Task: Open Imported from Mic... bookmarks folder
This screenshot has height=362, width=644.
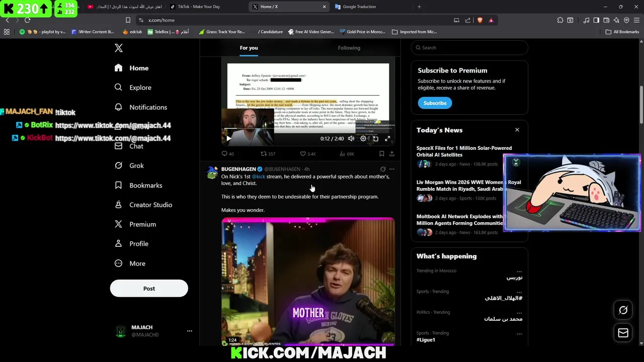Action: 414,32
